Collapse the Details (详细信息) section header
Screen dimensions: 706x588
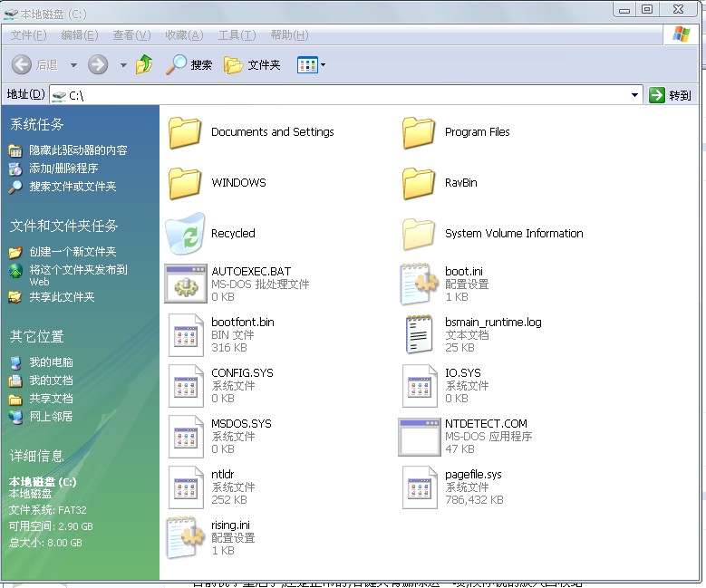(x=36, y=456)
